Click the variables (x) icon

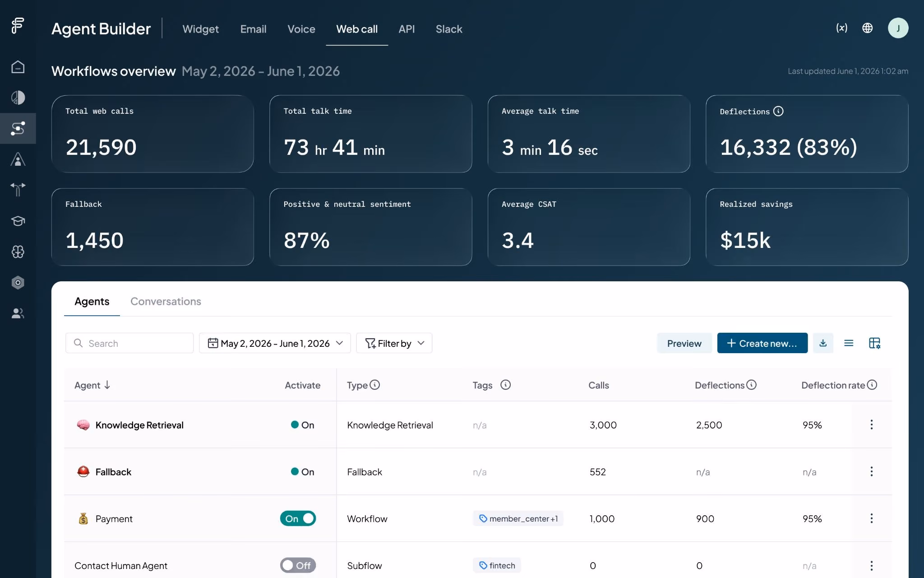[841, 28]
